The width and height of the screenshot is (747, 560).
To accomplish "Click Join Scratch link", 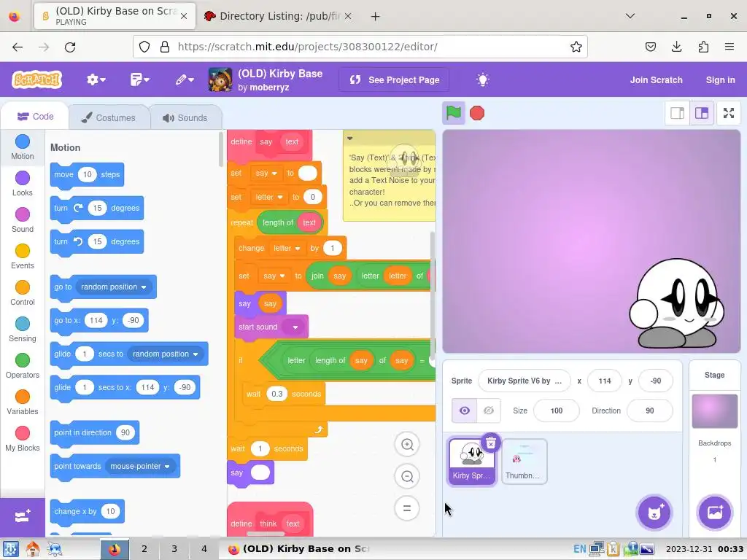I will [656, 80].
